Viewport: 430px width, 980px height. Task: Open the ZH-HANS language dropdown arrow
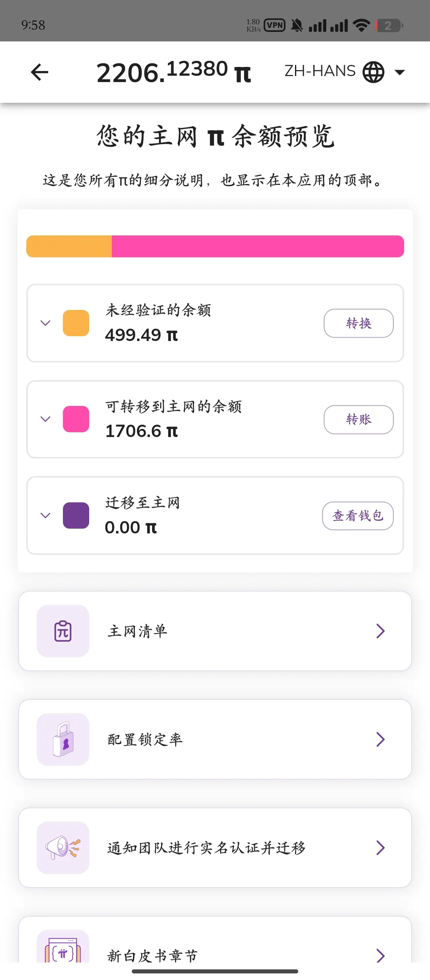(x=399, y=73)
